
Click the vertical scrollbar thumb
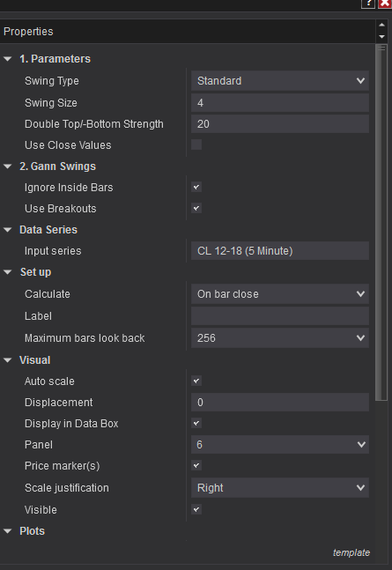381,223
